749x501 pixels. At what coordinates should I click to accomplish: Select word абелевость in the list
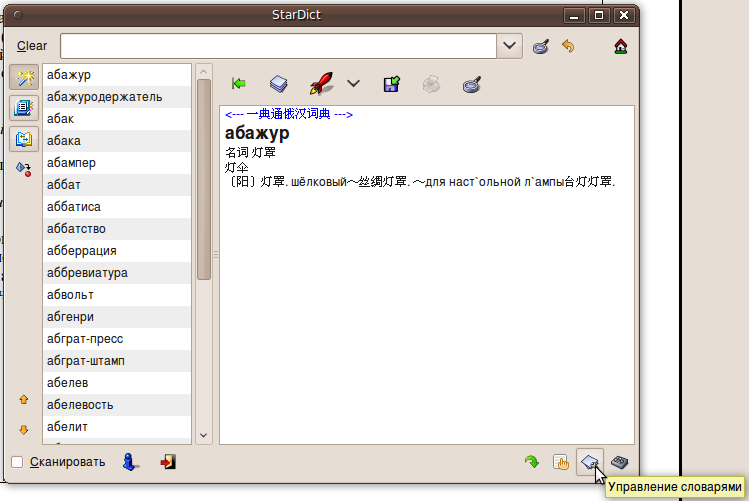click(117, 405)
